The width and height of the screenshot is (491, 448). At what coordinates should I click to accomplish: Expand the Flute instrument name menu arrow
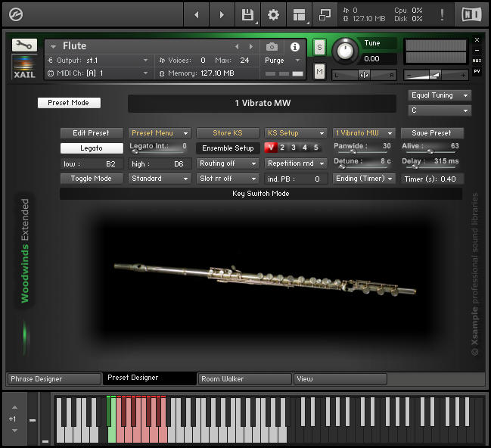[53, 47]
